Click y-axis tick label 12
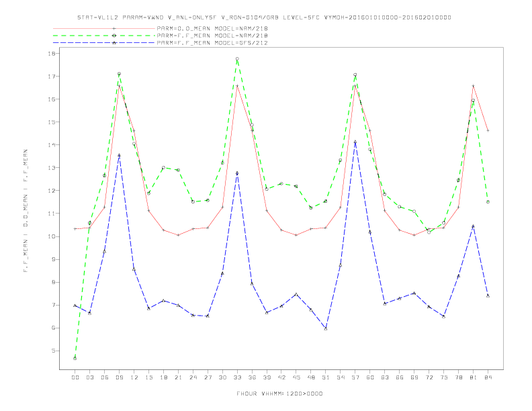This screenshot has width=532, height=411. (53, 191)
